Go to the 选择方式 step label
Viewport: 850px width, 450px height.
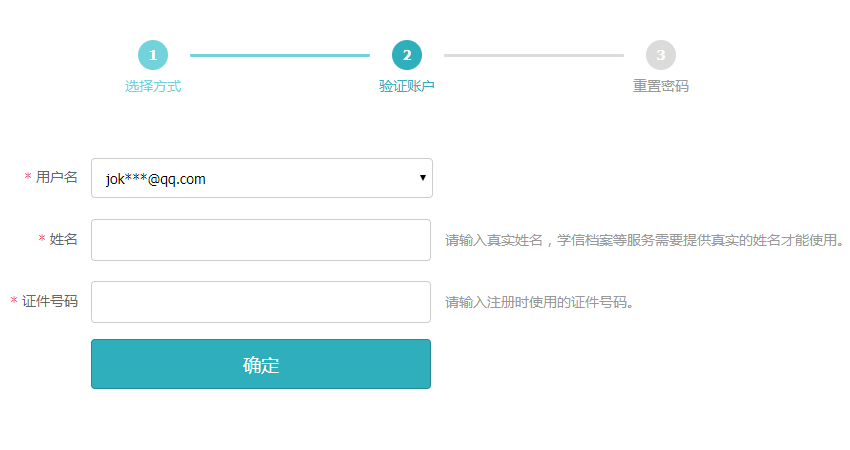point(153,87)
